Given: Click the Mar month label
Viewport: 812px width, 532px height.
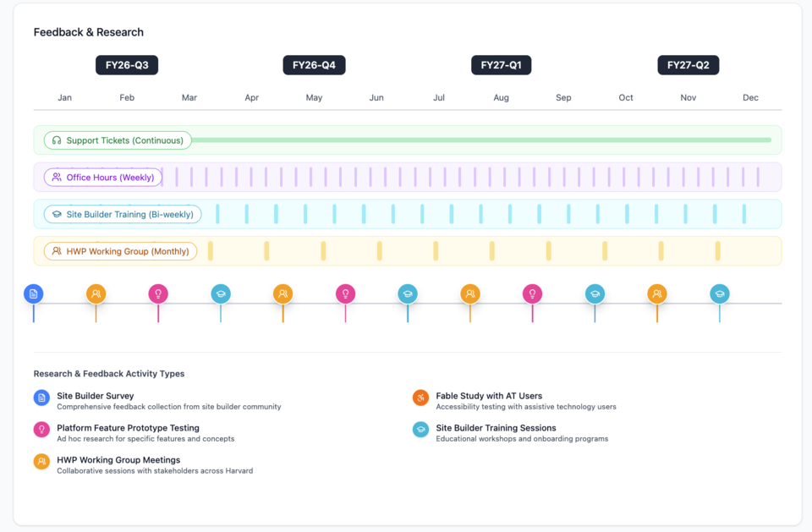Looking at the screenshot, I should [x=189, y=97].
